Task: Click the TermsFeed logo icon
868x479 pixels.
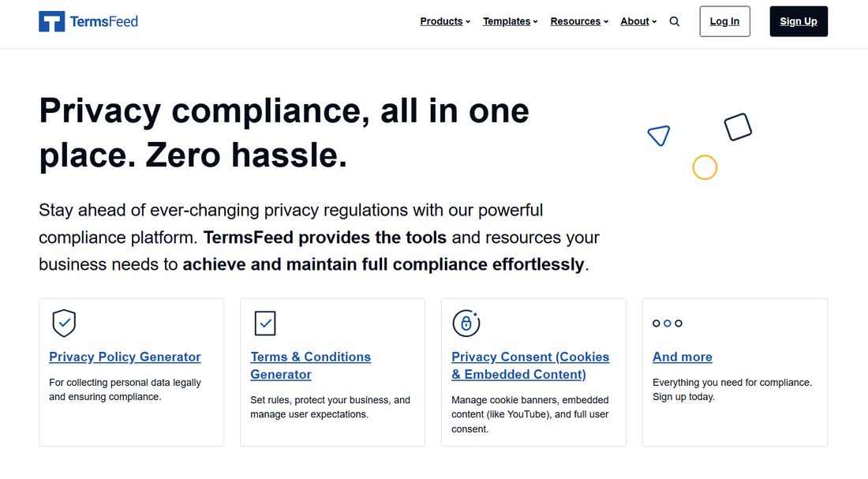Action: click(x=51, y=21)
